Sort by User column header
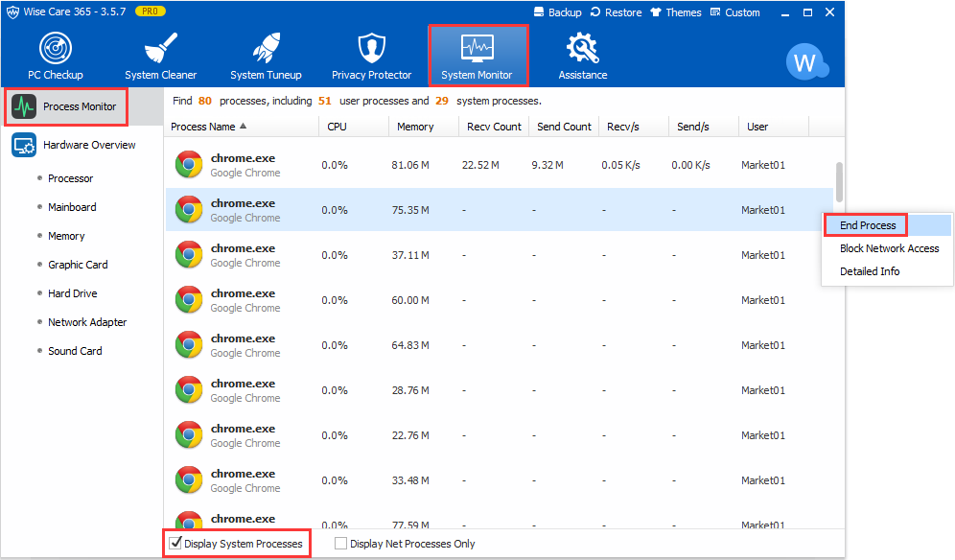955x560 pixels. (774, 127)
